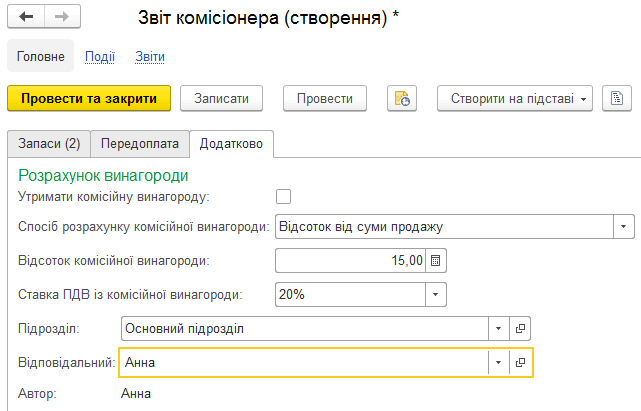The width and height of the screenshot is (641, 411).
Task: Select the Додатково tab
Action: [231, 144]
